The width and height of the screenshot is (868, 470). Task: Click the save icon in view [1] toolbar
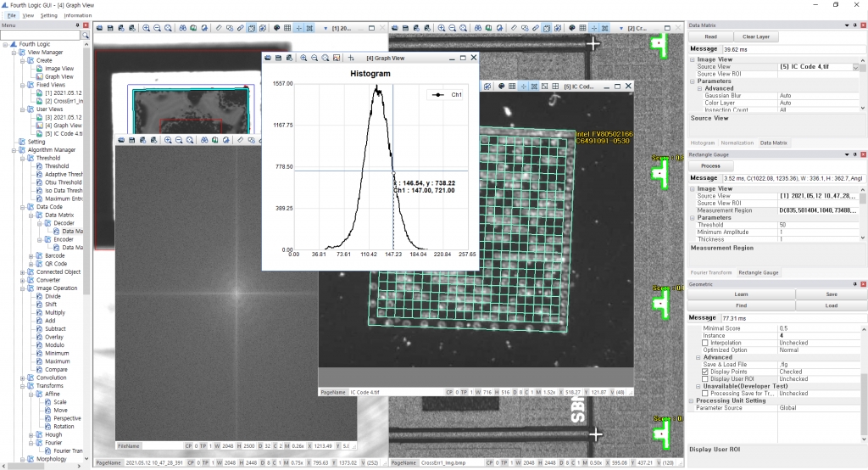pos(110,28)
